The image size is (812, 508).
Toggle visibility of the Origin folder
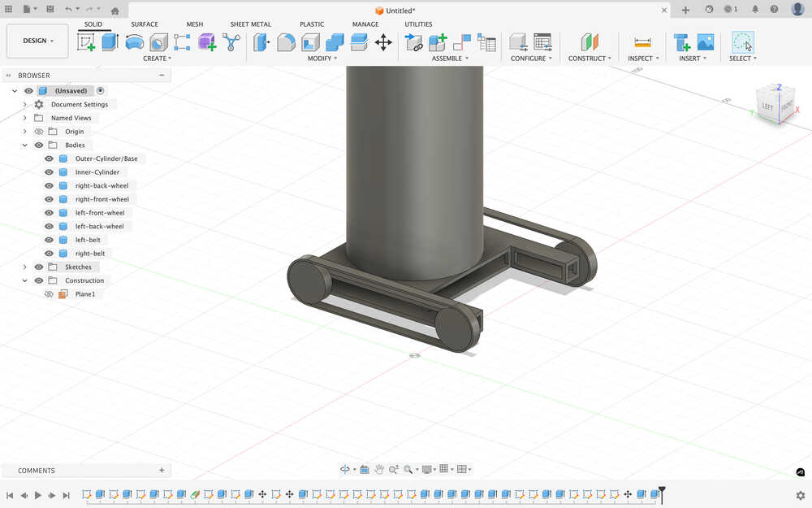(38, 132)
